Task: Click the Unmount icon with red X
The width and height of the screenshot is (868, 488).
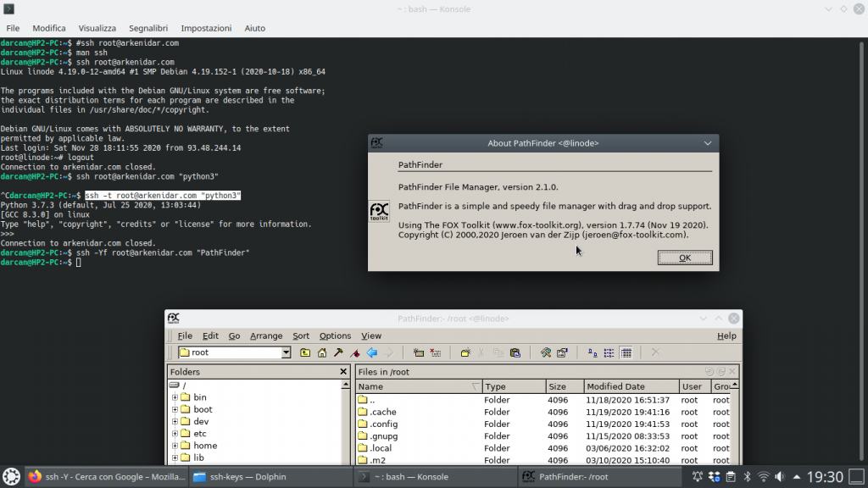Action: (x=436, y=352)
